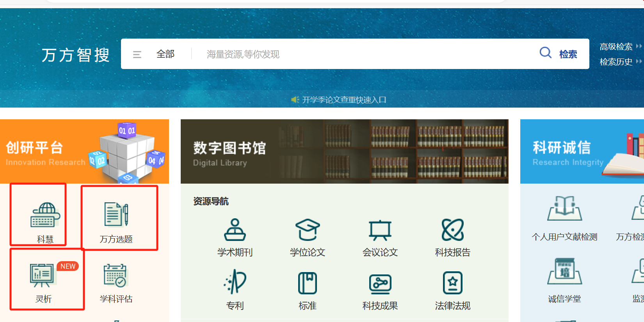
Task: Open the 科技成果 achievements icon
Action: [380, 284]
